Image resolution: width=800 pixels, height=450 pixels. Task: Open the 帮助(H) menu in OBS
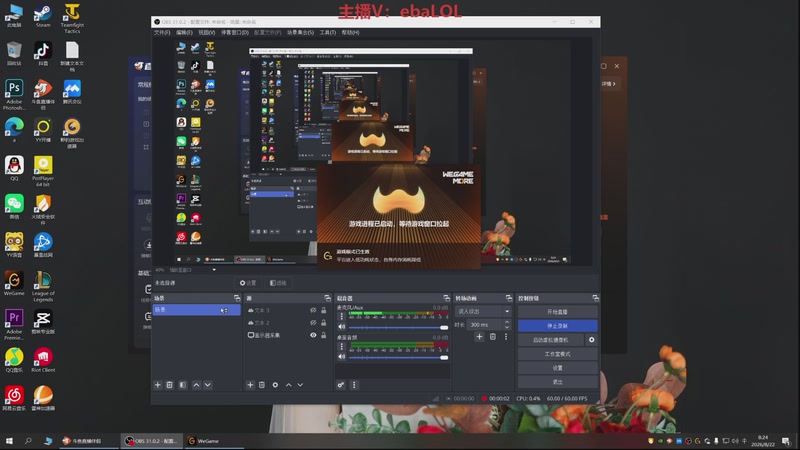click(351, 33)
